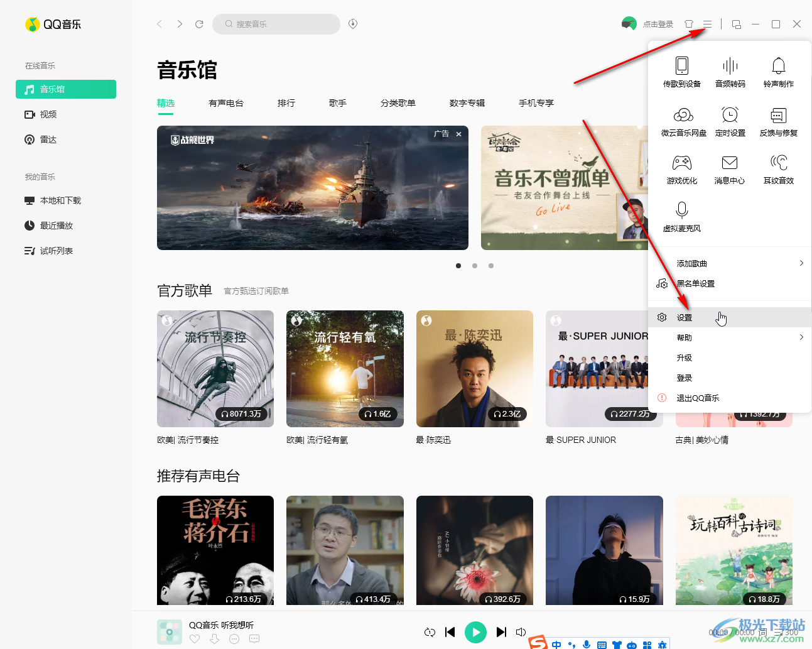
Task: Click the download icon in player bar
Action: coord(215,639)
